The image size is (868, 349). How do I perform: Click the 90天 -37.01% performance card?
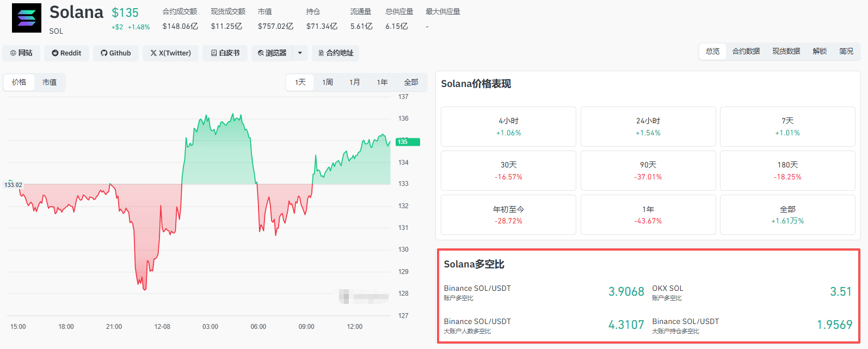[648, 171]
